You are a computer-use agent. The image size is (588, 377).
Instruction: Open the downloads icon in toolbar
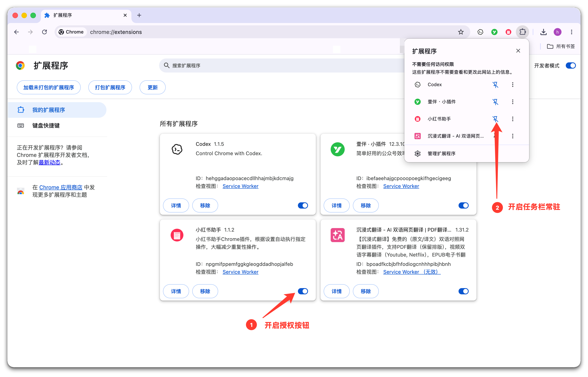[x=543, y=32]
